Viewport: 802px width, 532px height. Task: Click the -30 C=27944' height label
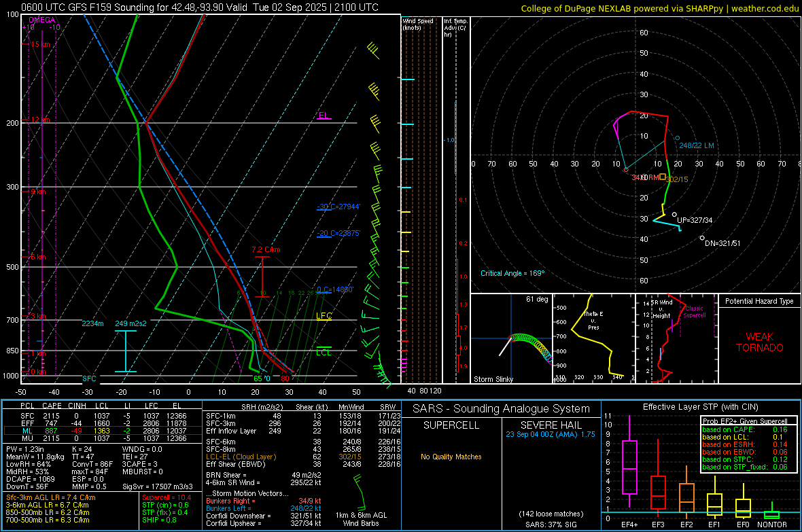click(x=338, y=207)
